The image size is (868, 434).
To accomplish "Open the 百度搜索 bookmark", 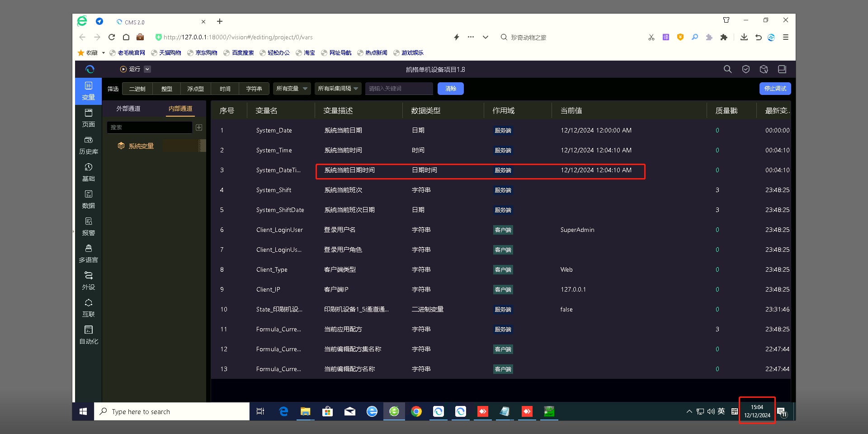I will (239, 53).
